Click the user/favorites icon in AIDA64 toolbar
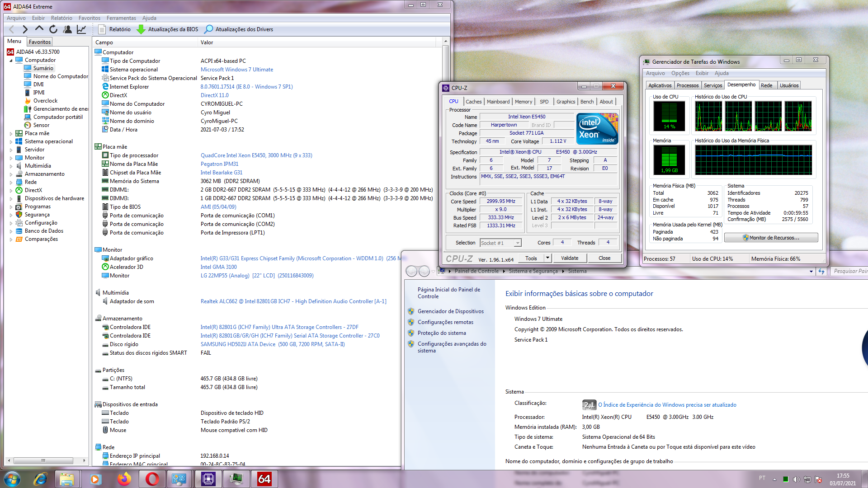Screen dimensions: 868x488 (x=67, y=29)
